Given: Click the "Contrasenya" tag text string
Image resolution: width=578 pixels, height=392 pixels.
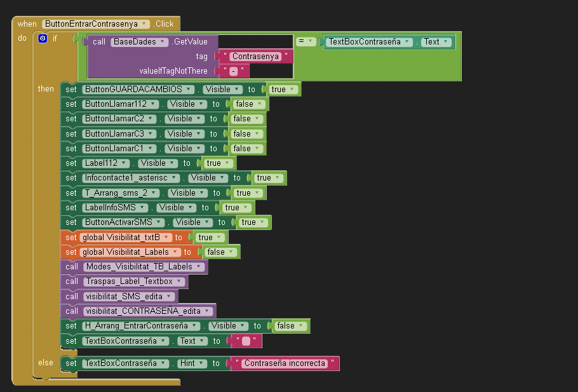Looking at the screenshot, I should click(256, 57).
